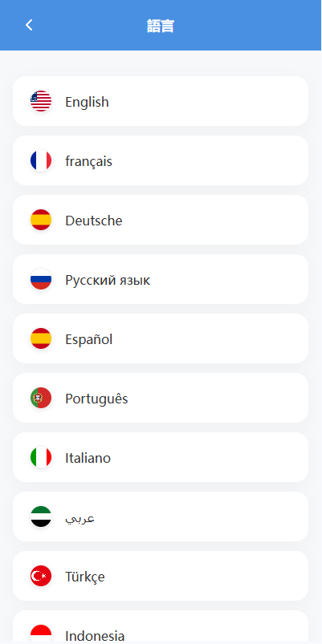Select the Deutsche language row
This screenshot has width=322, height=644.
161,220
